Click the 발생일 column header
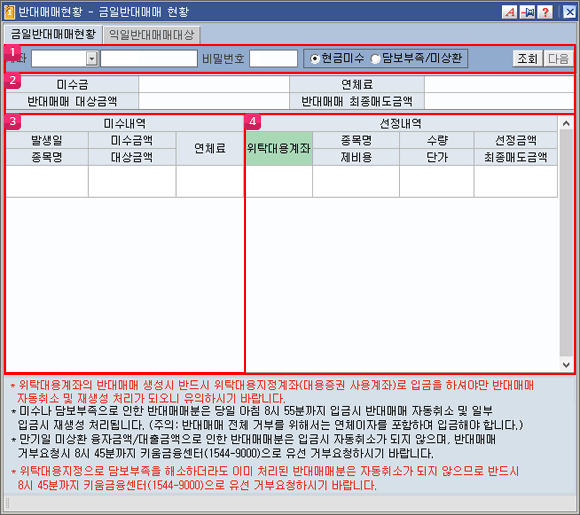Viewport: 580px width, 515px height. (x=47, y=140)
